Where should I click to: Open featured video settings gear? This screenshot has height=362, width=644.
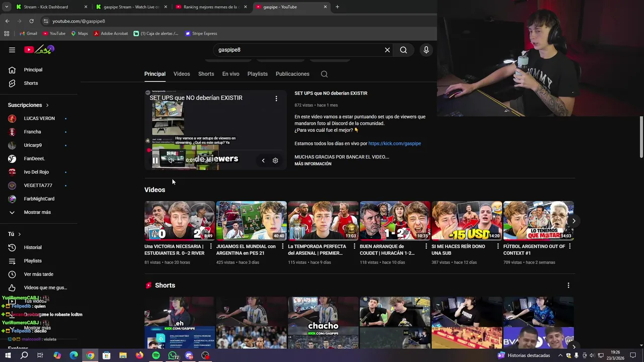tap(275, 160)
